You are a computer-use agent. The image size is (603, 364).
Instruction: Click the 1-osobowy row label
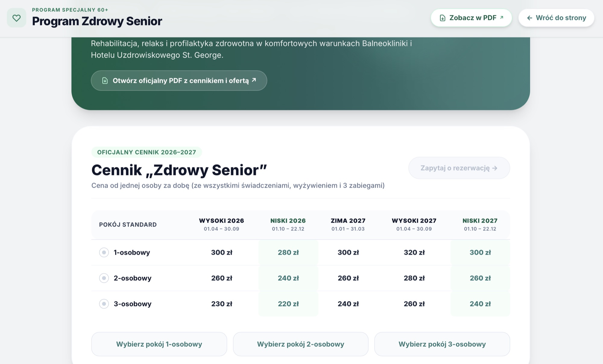coord(132,252)
